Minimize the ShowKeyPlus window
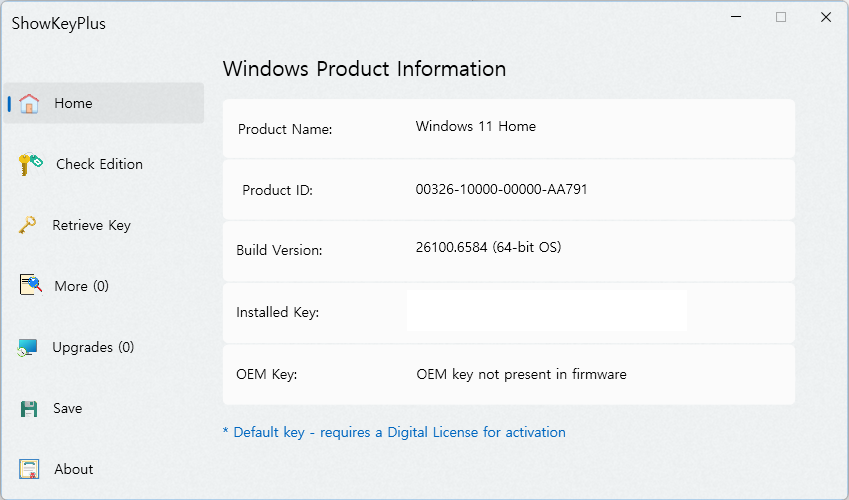Screen dimensions: 849x500 tap(736, 17)
